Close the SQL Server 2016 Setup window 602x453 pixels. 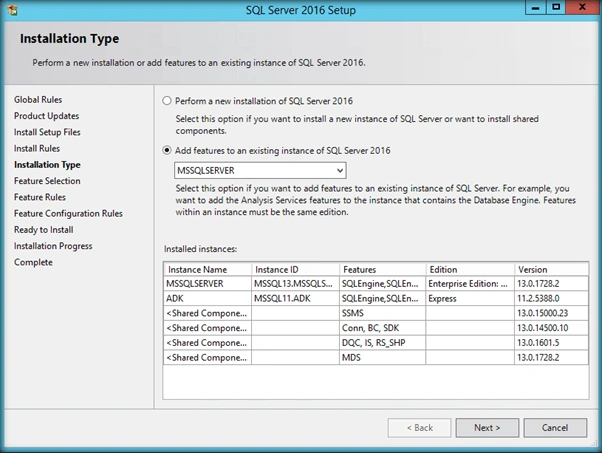point(582,7)
